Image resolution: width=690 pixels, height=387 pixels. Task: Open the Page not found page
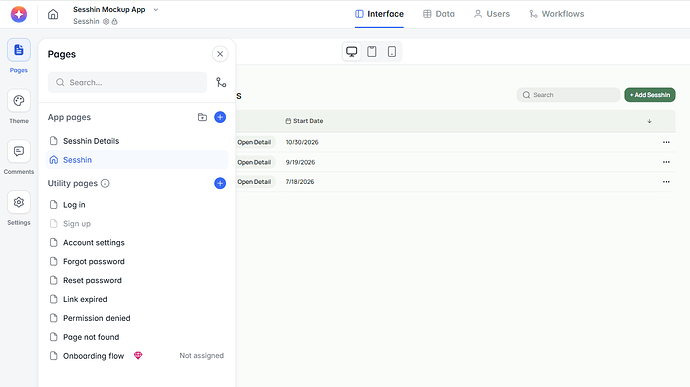click(x=137, y=337)
